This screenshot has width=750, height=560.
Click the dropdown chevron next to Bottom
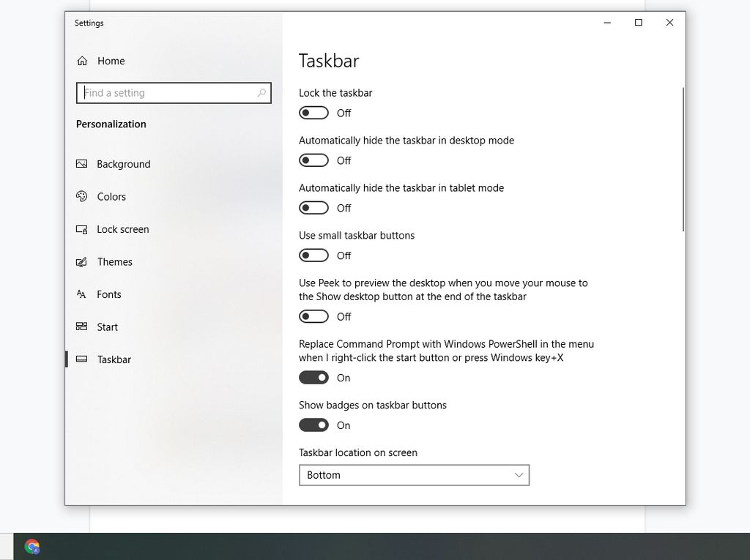[519, 475]
